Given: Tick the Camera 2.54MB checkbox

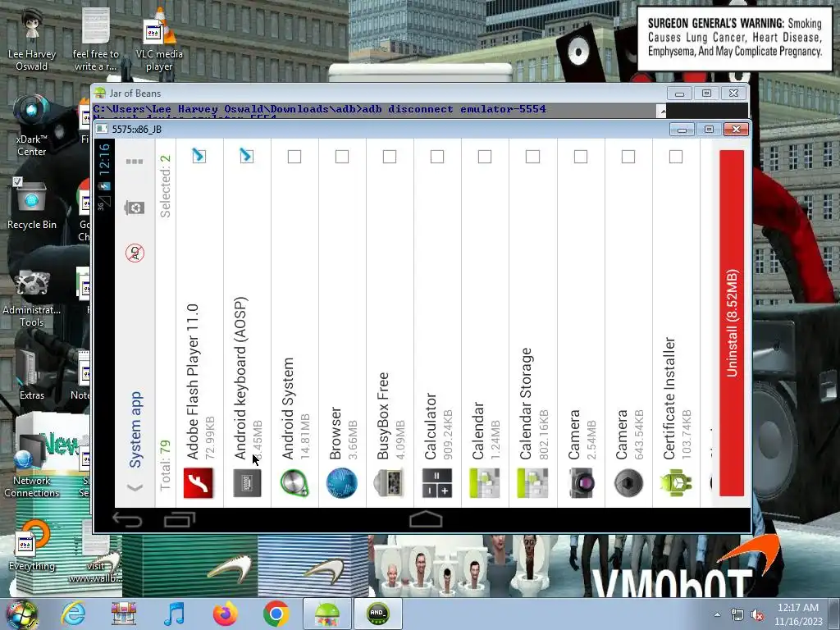Looking at the screenshot, I should (x=580, y=157).
